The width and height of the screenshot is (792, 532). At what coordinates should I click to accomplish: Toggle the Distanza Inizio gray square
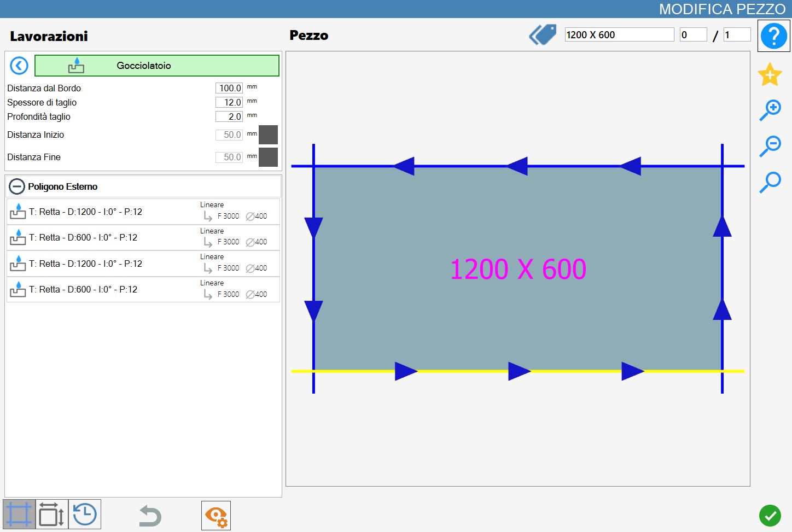[268, 135]
